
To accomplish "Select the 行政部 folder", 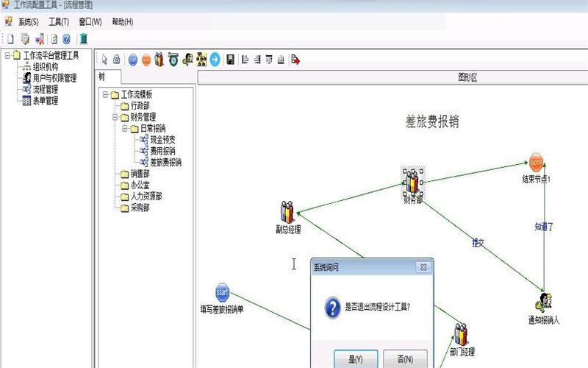I will tap(140, 106).
